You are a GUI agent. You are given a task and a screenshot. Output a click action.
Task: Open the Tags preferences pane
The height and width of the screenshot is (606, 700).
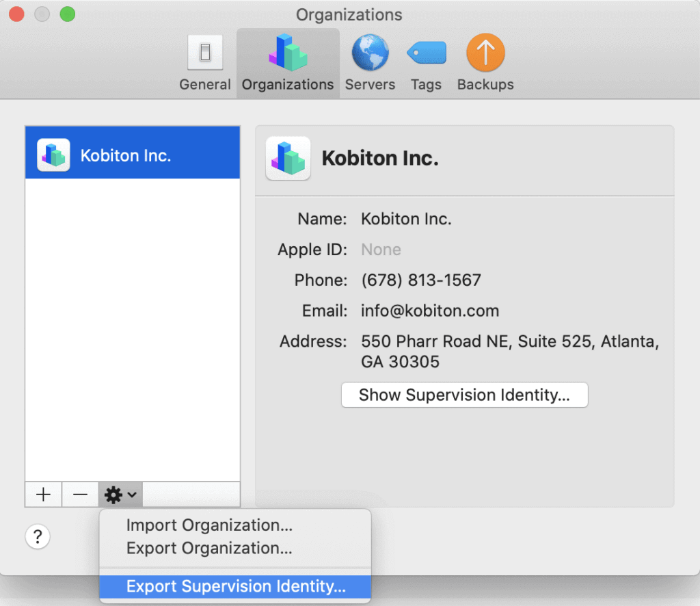coord(426,62)
